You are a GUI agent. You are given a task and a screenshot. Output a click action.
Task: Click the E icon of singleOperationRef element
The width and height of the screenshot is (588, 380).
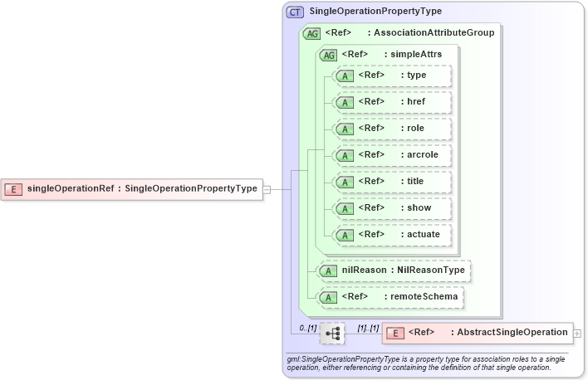(x=13, y=189)
